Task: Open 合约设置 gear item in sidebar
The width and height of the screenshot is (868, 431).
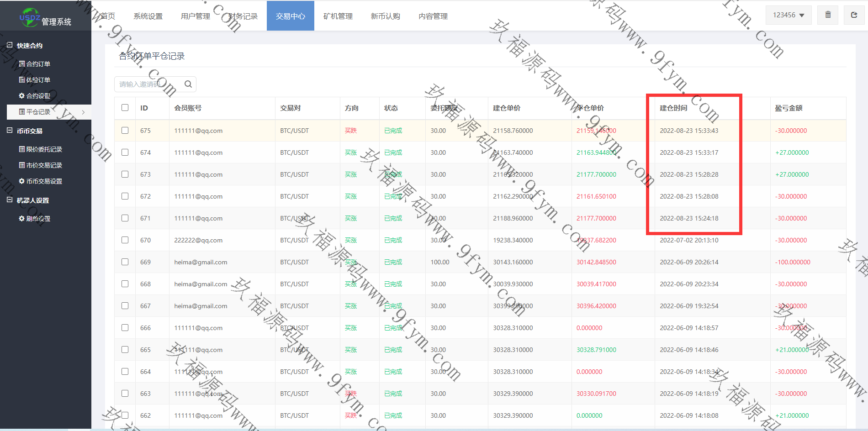Action: pyautogui.click(x=35, y=96)
